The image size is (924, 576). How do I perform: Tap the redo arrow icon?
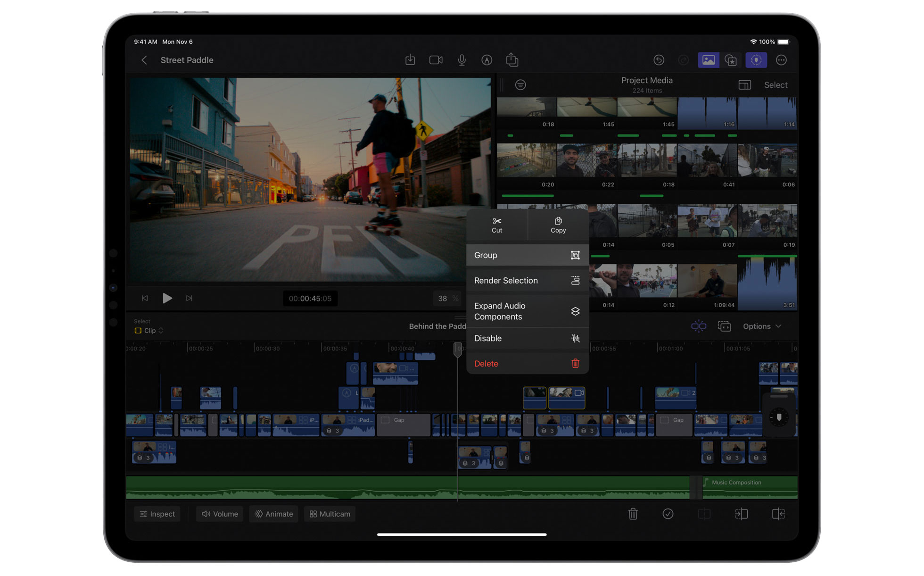click(x=683, y=60)
